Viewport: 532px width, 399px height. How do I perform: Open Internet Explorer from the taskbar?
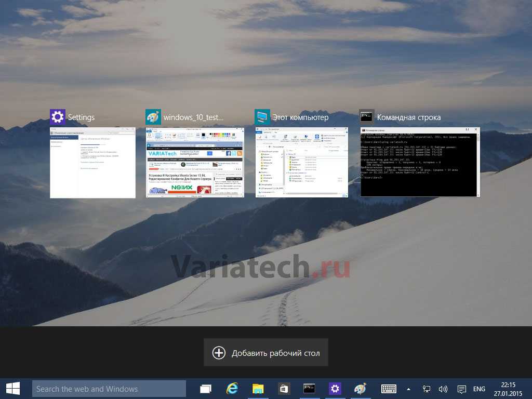(232, 389)
